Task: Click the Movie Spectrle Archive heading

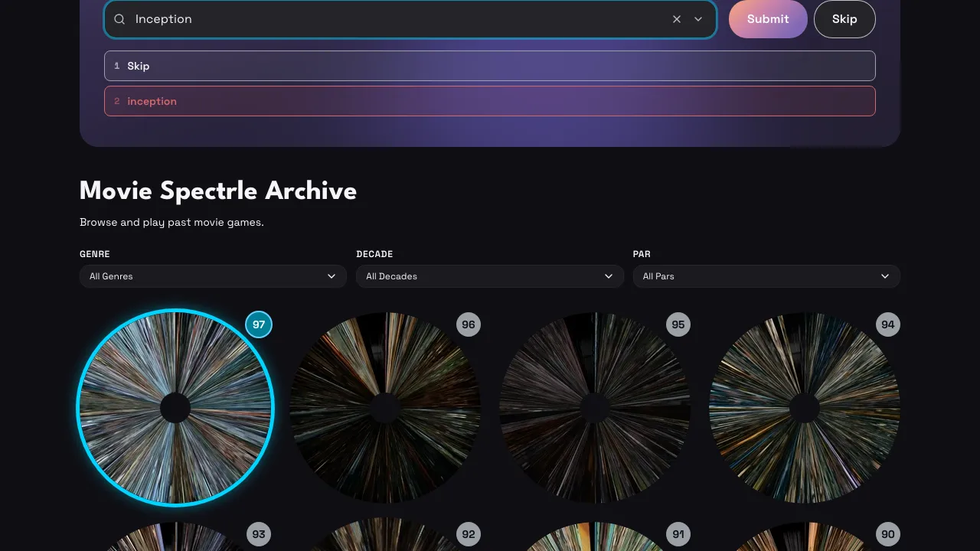Action: pyautogui.click(x=218, y=191)
